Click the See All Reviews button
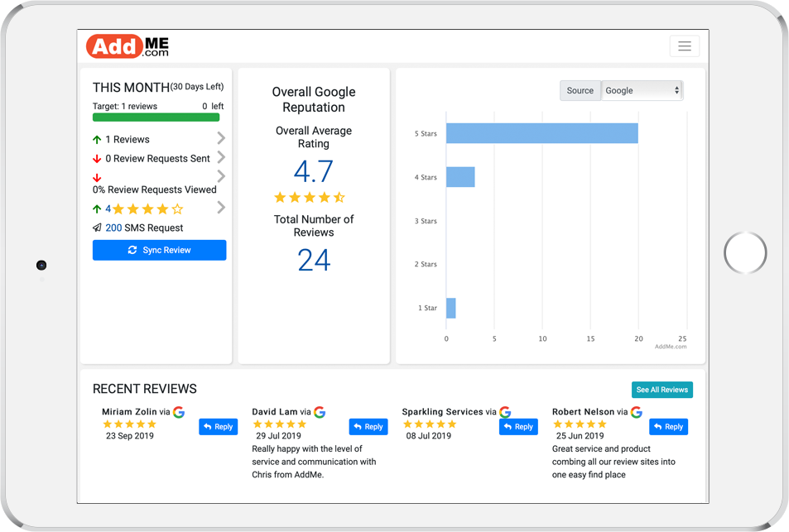The width and height of the screenshot is (789, 532). tap(662, 390)
